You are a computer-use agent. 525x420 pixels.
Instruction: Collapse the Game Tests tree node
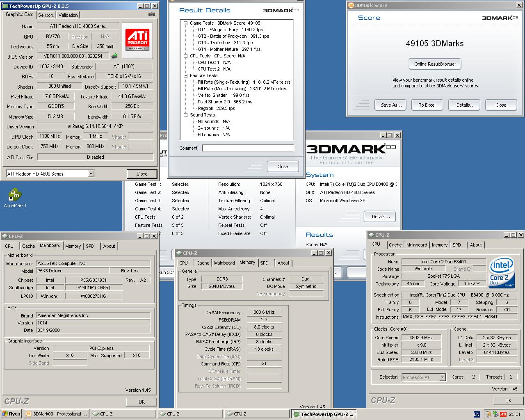click(x=186, y=23)
